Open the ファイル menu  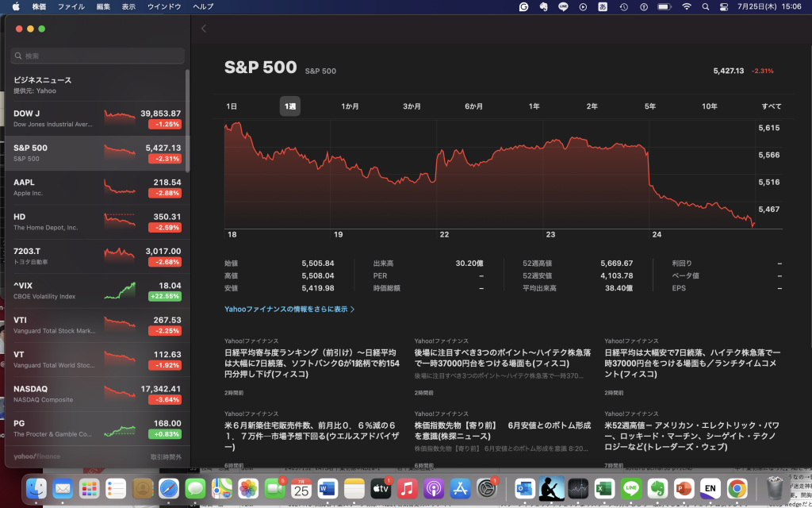point(72,6)
